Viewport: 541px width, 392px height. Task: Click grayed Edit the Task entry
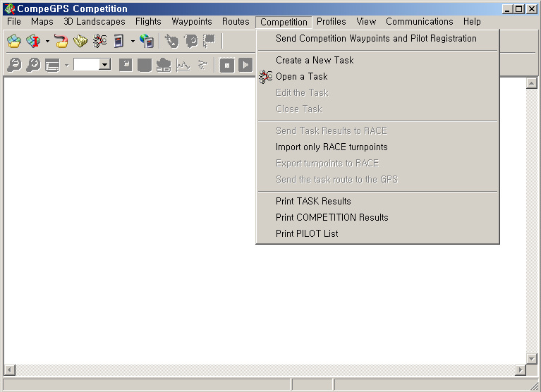point(377,93)
